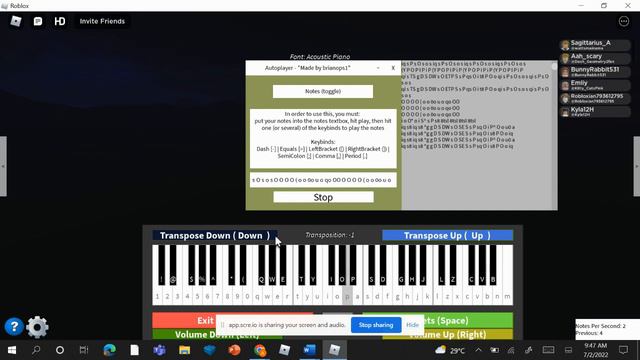Click the Volume Up (Right) button
The height and width of the screenshot is (360, 640).
[448, 335]
